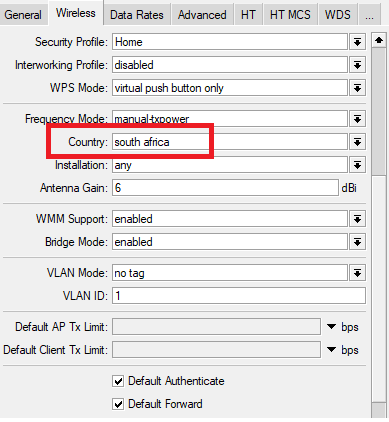Screen dimensions: 389x422
Task: Select the Wireless tab
Action: coord(76,13)
